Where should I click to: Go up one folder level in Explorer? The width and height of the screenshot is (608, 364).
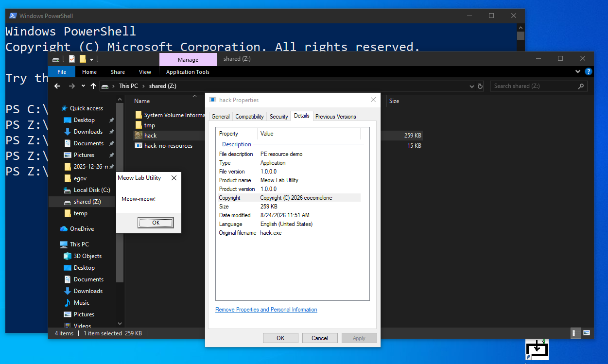click(x=93, y=86)
